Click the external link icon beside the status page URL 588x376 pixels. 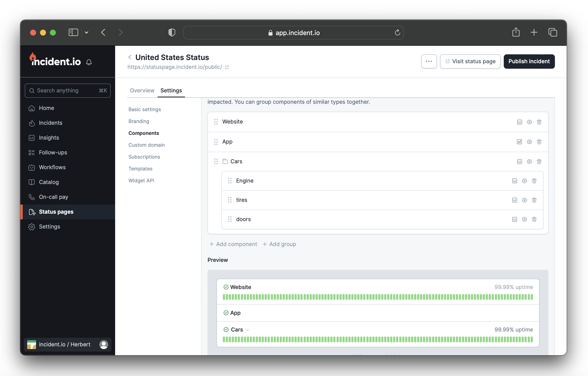227,67
